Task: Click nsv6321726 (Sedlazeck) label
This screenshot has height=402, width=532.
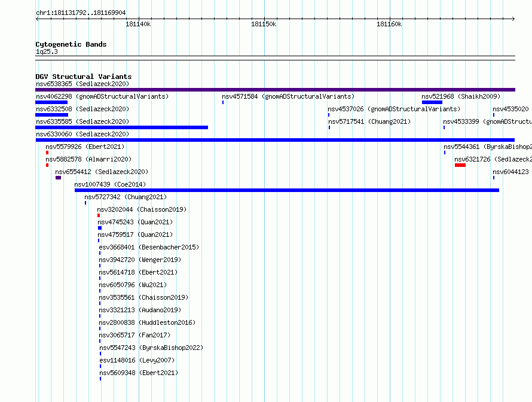Action: (x=493, y=159)
